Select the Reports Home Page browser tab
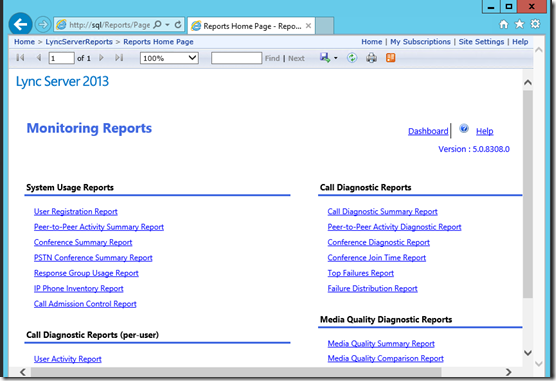The image size is (556, 381). 251,26
